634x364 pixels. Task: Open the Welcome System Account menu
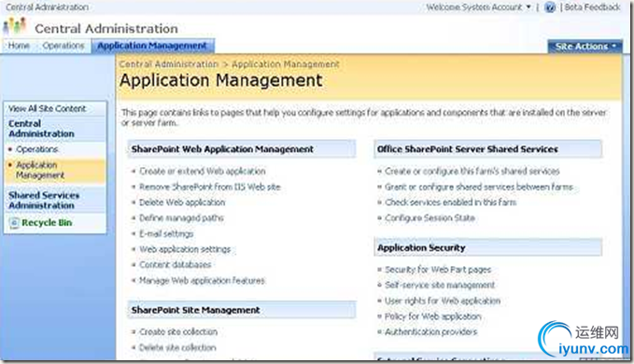479,7
